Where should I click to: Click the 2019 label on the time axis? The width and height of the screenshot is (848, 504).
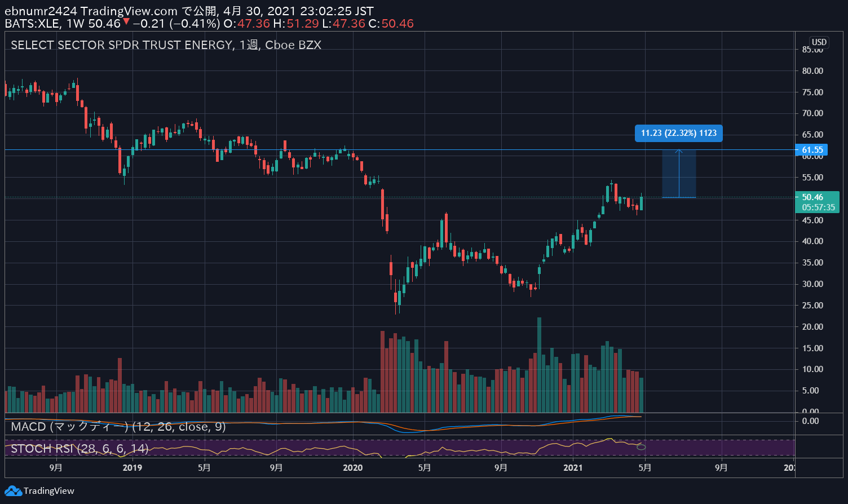[x=132, y=468]
